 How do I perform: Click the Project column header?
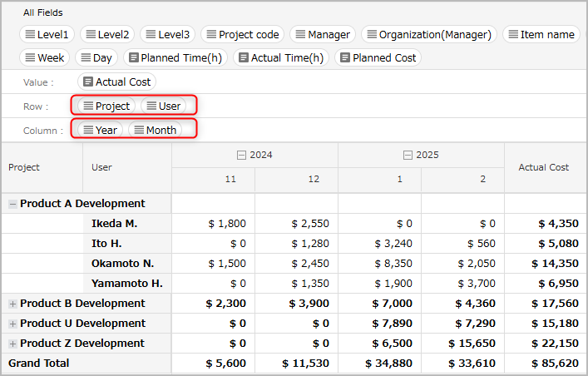(42, 167)
